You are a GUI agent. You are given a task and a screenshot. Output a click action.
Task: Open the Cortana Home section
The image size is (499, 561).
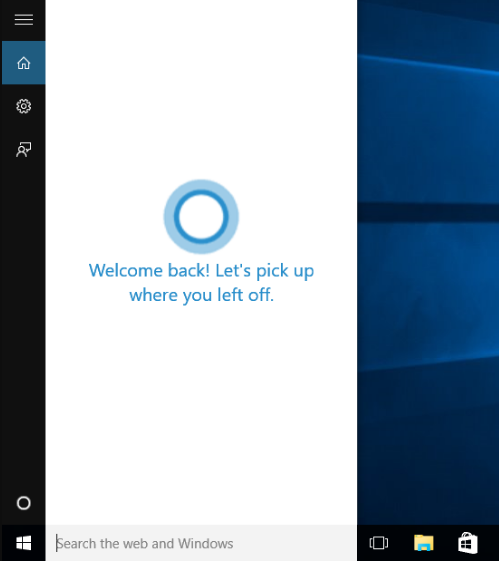click(24, 63)
